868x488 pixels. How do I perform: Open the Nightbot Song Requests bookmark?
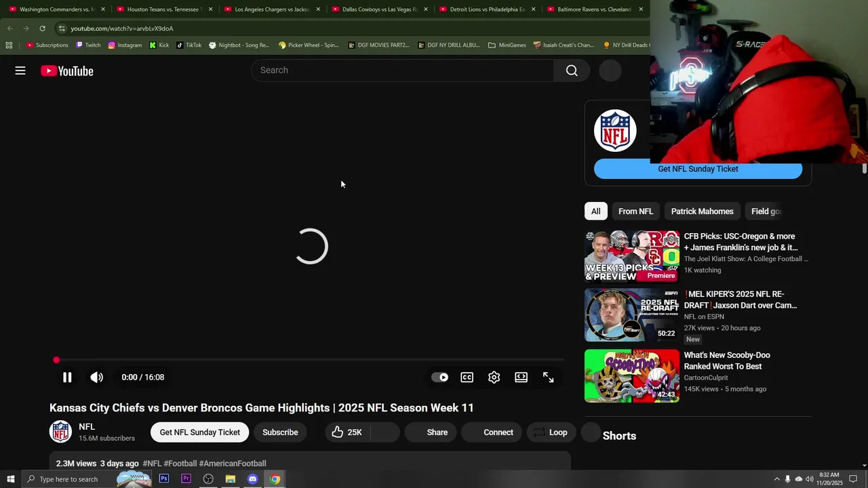pyautogui.click(x=239, y=45)
